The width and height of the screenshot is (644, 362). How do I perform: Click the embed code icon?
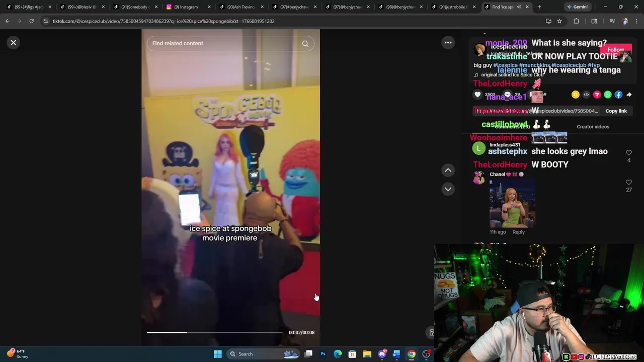pyautogui.click(x=586, y=95)
